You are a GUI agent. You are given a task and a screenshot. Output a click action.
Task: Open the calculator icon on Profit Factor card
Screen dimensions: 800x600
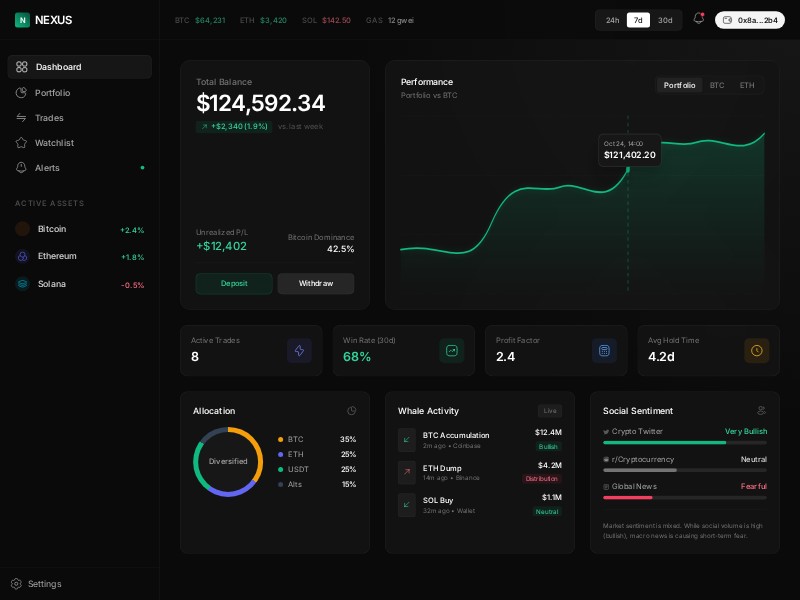point(604,351)
